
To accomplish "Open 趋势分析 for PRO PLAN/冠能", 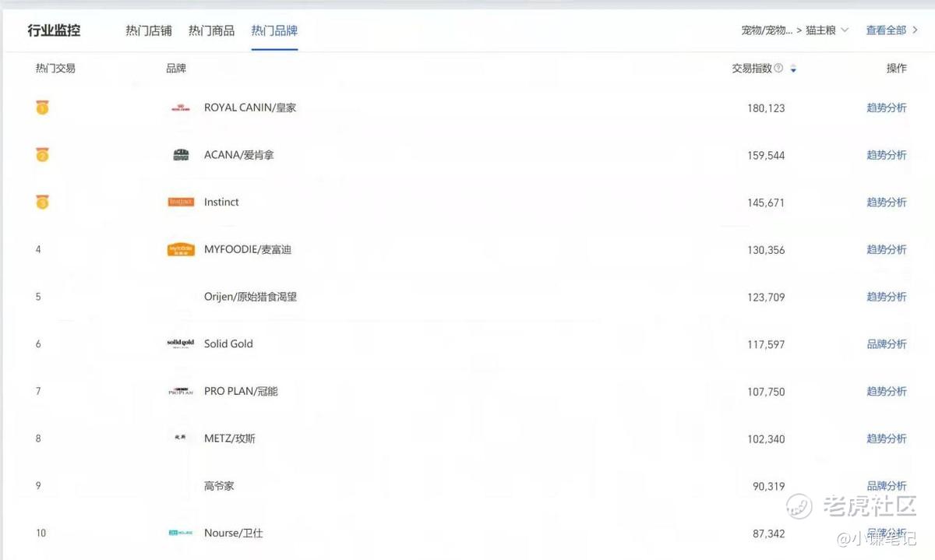I will [887, 391].
